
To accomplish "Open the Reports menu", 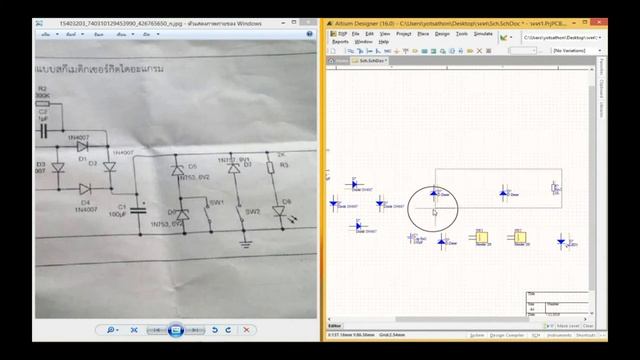I will [x=340, y=42].
